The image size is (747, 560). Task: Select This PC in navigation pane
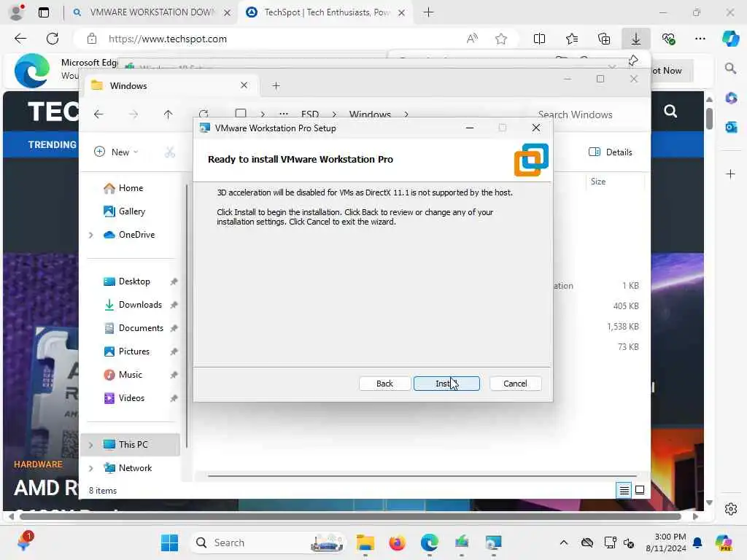(130, 444)
